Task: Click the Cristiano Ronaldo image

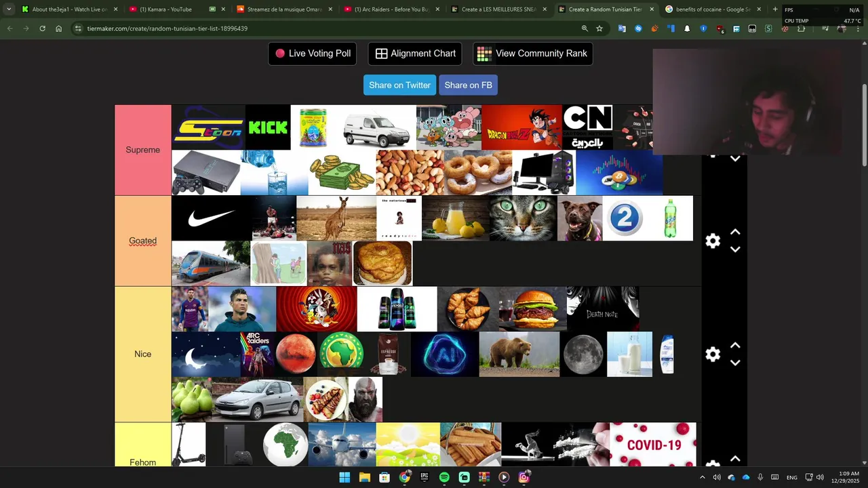Action: [242, 309]
